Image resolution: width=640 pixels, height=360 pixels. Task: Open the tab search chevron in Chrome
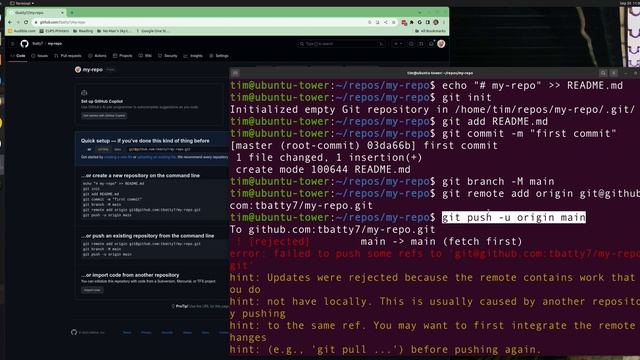(x=420, y=13)
